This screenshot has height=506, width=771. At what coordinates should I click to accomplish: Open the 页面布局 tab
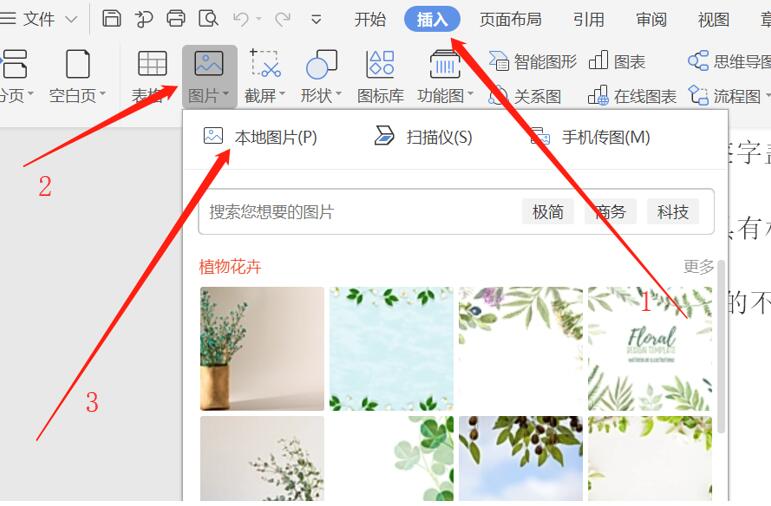coord(510,20)
